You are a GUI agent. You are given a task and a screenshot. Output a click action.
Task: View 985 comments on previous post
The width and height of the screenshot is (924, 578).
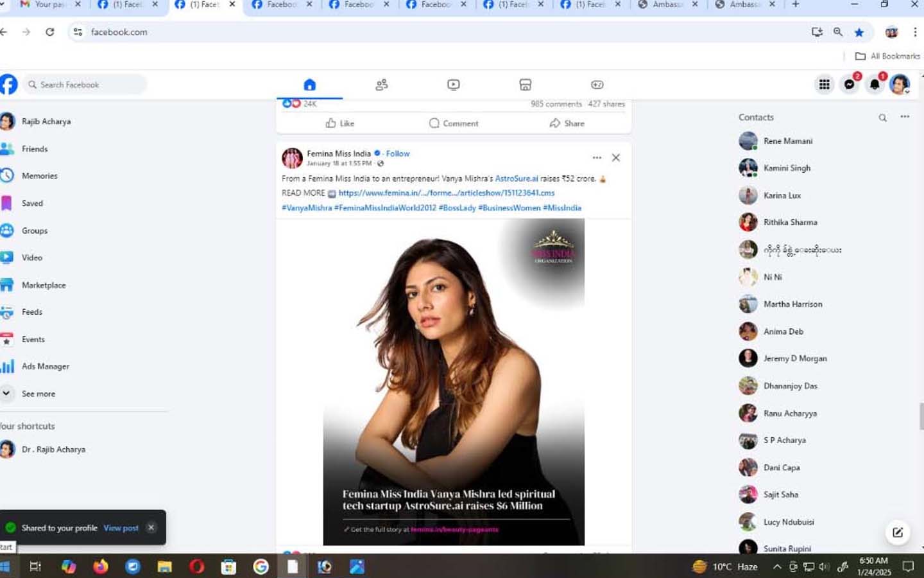556,104
